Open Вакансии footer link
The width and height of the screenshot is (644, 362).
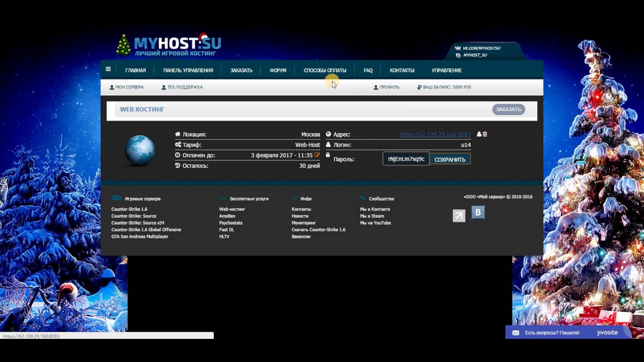(301, 236)
